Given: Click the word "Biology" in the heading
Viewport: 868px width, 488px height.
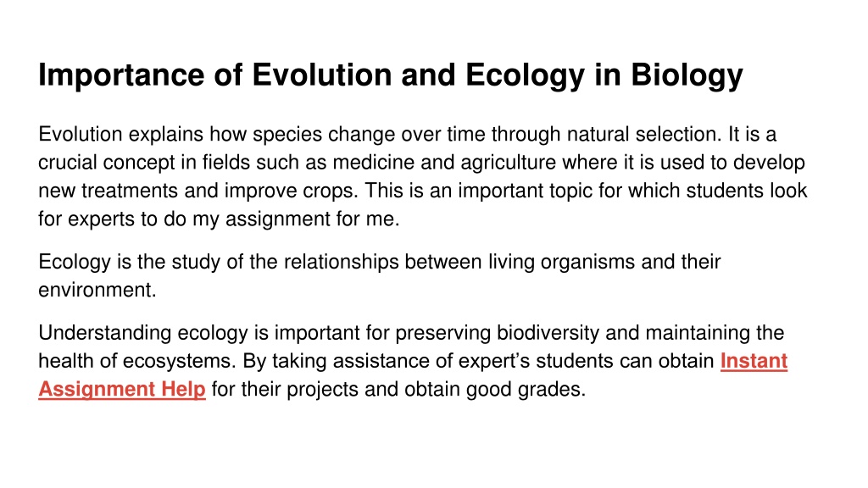Looking at the screenshot, I should pyautogui.click(x=687, y=75).
